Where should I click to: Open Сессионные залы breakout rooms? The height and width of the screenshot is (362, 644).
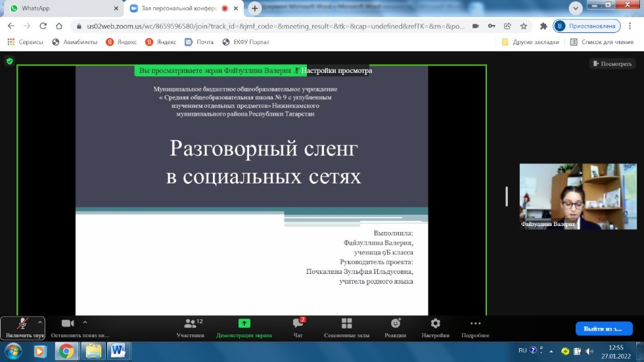tap(347, 328)
